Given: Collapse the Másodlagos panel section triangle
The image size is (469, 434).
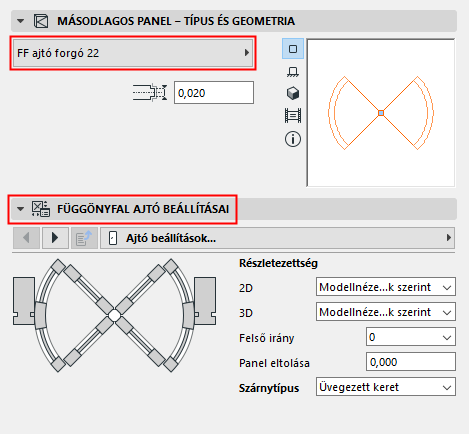Looking at the screenshot, I should (20, 21).
